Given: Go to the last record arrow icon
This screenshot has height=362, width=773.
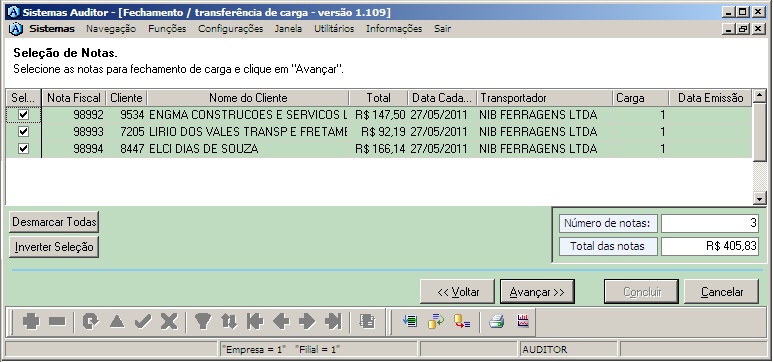Looking at the screenshot, I should (333, 322).
